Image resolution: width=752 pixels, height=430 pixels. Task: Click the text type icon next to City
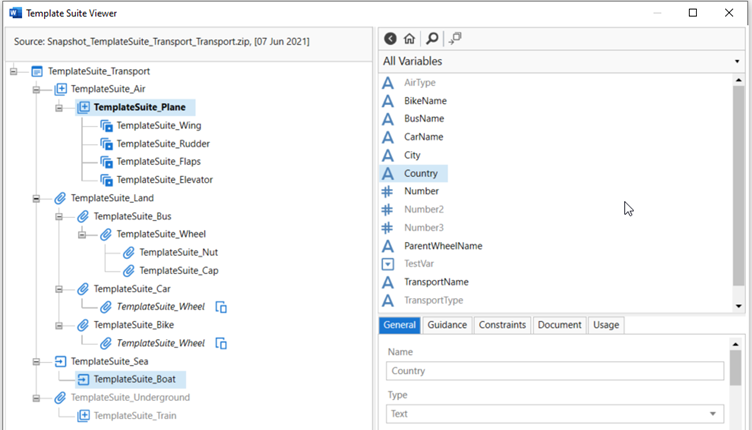(x=388, y=155)
